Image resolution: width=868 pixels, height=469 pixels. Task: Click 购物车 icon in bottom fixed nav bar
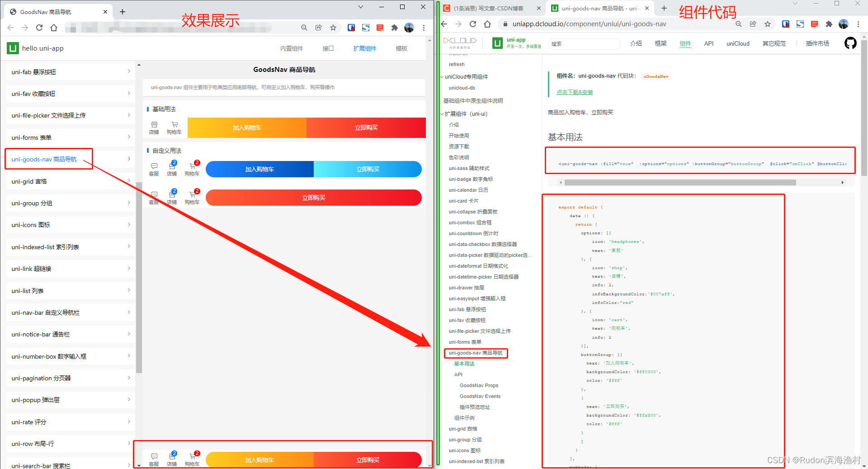[x=192, y=460]
